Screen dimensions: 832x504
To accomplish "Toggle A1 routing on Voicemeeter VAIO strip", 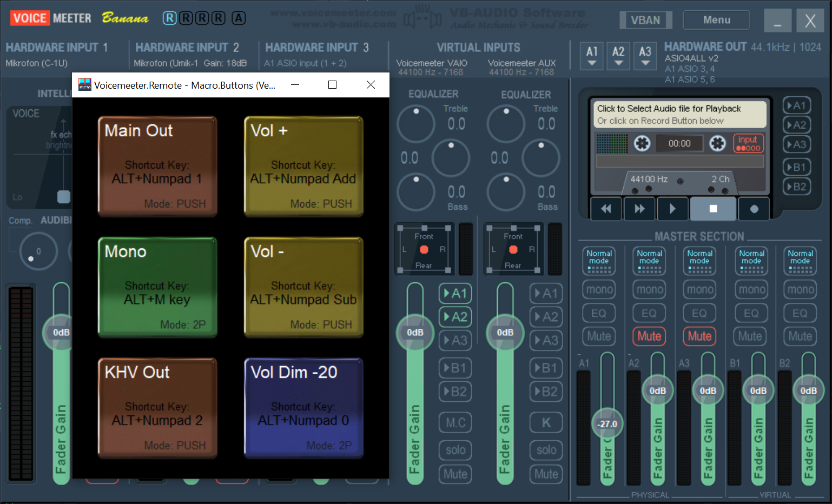I will point(455,294).
